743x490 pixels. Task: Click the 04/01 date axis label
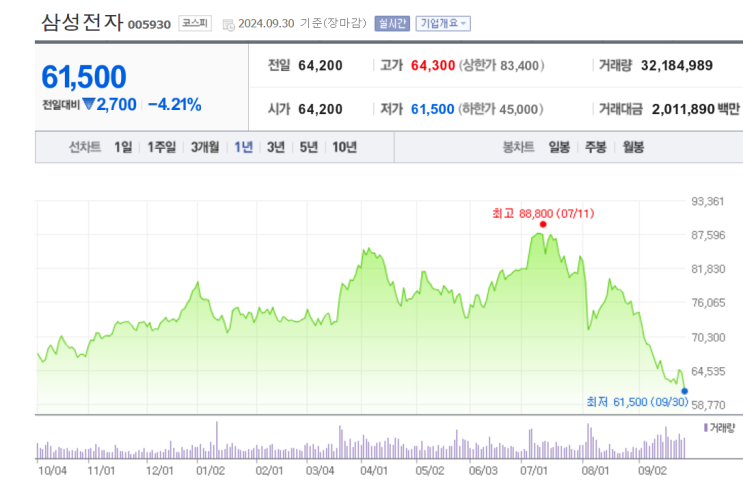pos(374,471)
